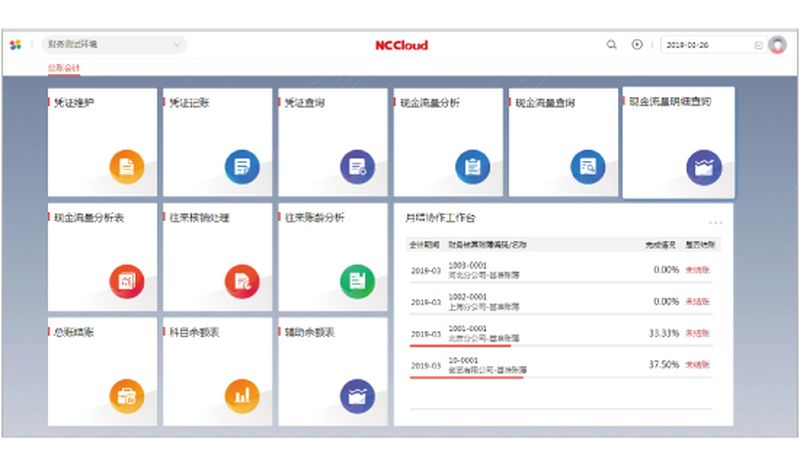The height and width of the screenshot is (465, 800).
Task: Open the red 现金流量分析表 icon
Action: (126, 281)
